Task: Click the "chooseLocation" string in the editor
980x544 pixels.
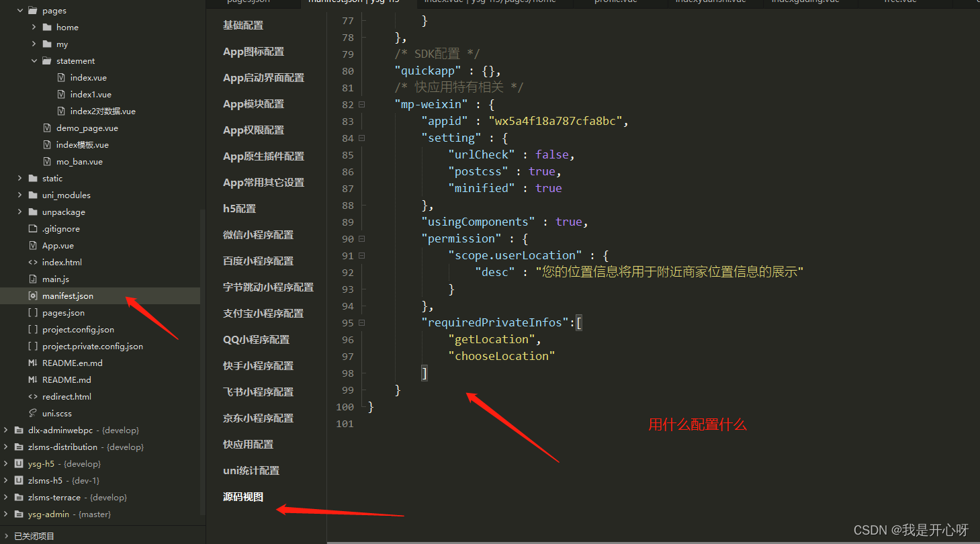Action: point(502,357)
